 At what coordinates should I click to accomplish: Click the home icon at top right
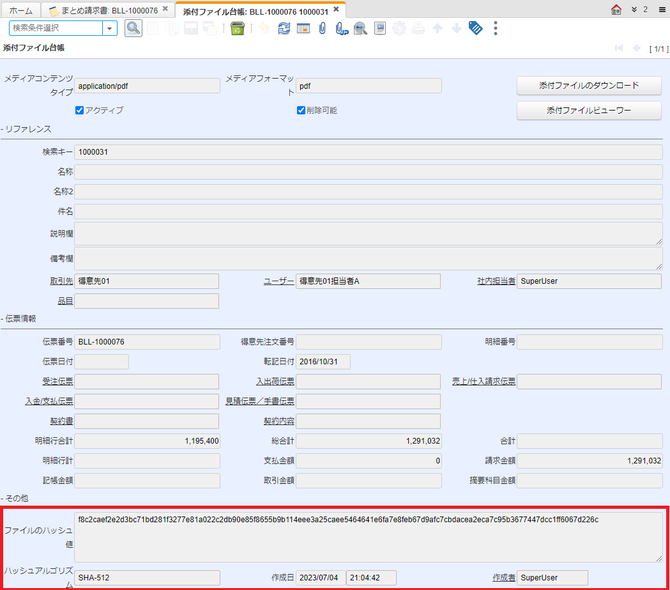pos(616,9)
